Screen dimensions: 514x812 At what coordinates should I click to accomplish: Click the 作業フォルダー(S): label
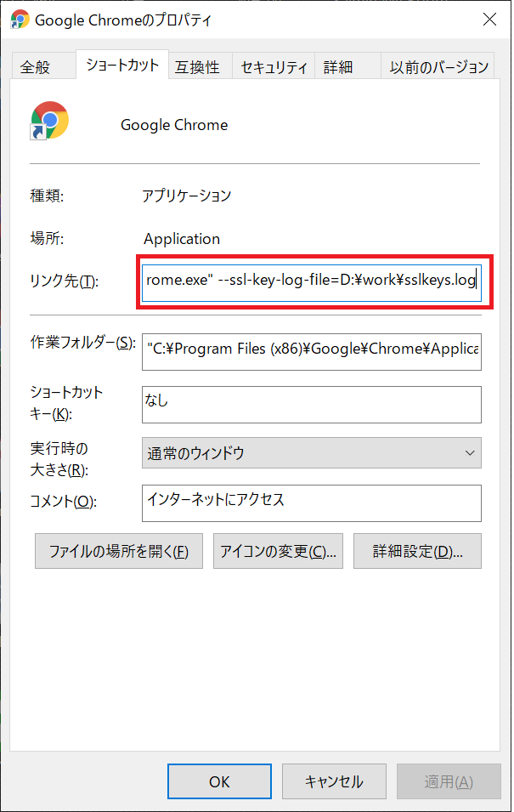82,343
